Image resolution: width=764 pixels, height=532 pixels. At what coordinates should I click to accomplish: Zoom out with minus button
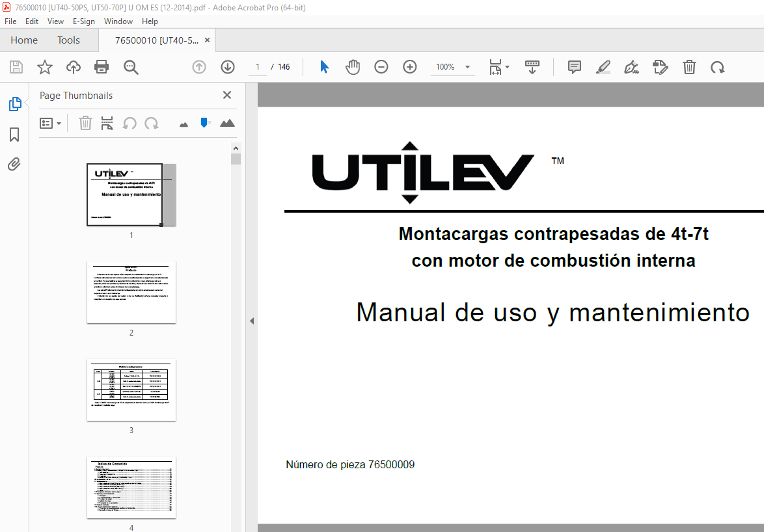point(381,67)
